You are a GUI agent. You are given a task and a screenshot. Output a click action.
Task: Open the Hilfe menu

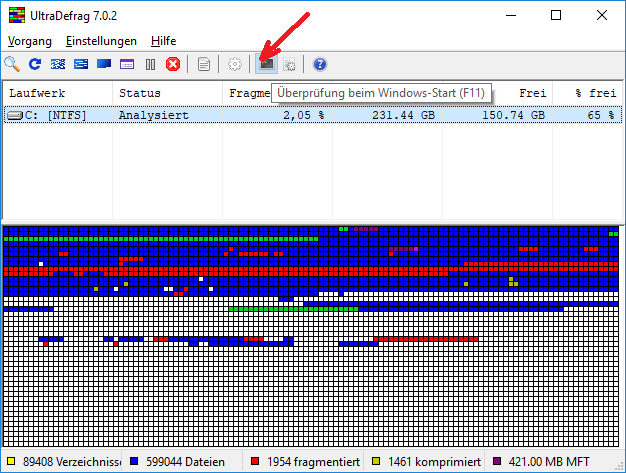point(164,41)
